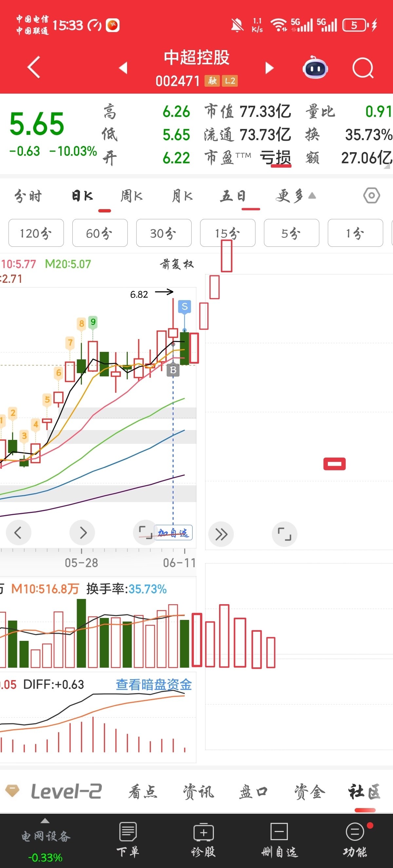
Task: Open 看点 tab
Action: click(x=143, y=791)
